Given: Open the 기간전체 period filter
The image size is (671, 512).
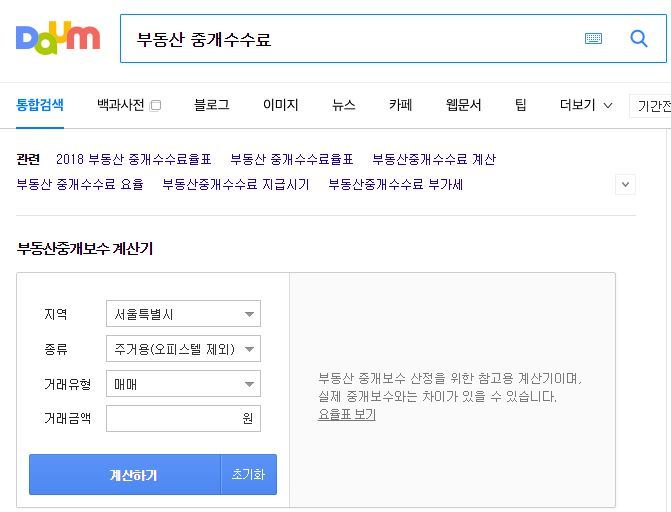Looking at the screenshot, I should tap(650, 106).
